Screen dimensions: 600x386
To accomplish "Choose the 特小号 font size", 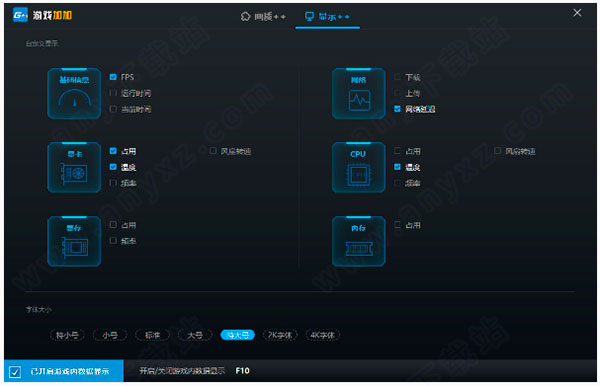I will 67,335.
